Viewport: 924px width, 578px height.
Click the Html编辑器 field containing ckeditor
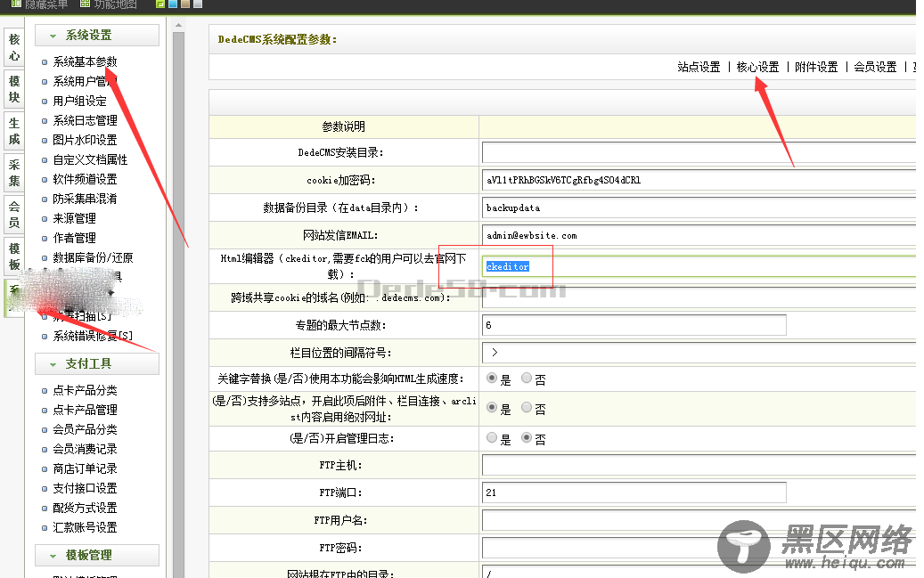click(x=699, y=267)
